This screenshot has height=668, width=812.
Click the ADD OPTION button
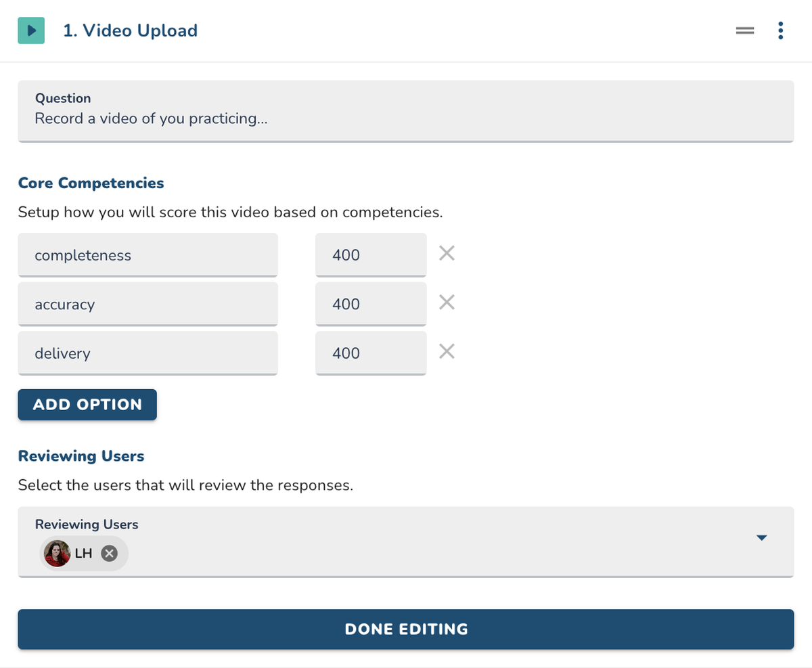point(87,405)
